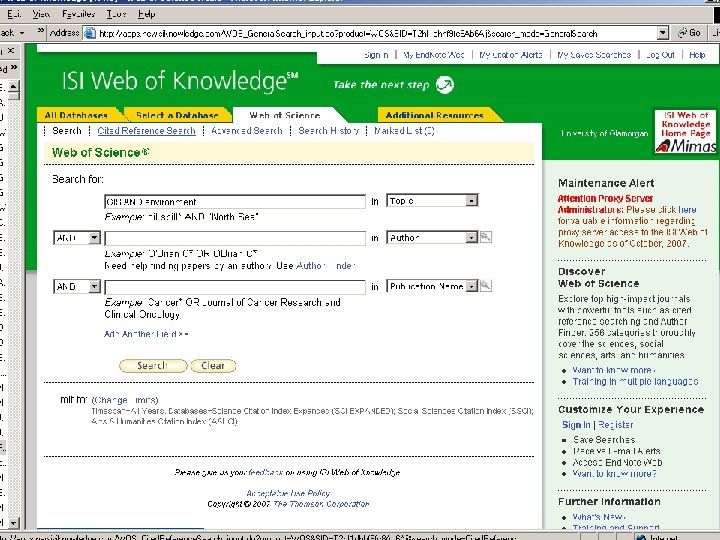The height and width of the screenshot is (540, 720).
Task: Click the feedback link in footer text
Action: pyautogui.click(x=266, y=472)
